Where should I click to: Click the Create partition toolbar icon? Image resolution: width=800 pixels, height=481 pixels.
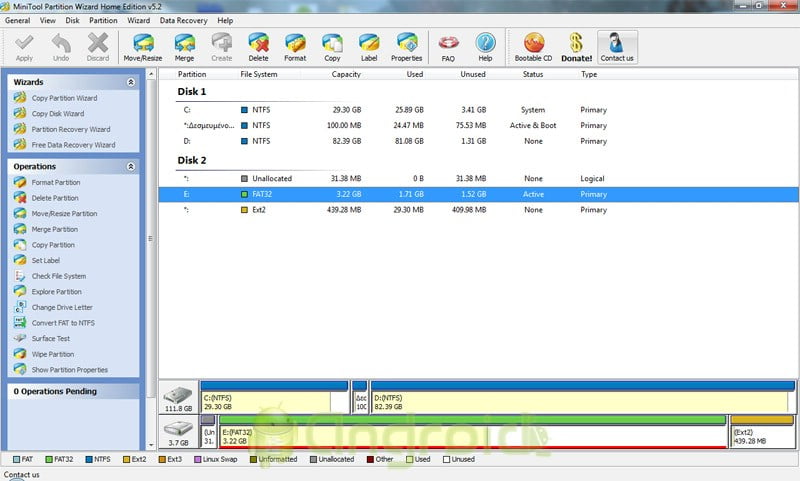pyautogui.click(x=221, y=47)
